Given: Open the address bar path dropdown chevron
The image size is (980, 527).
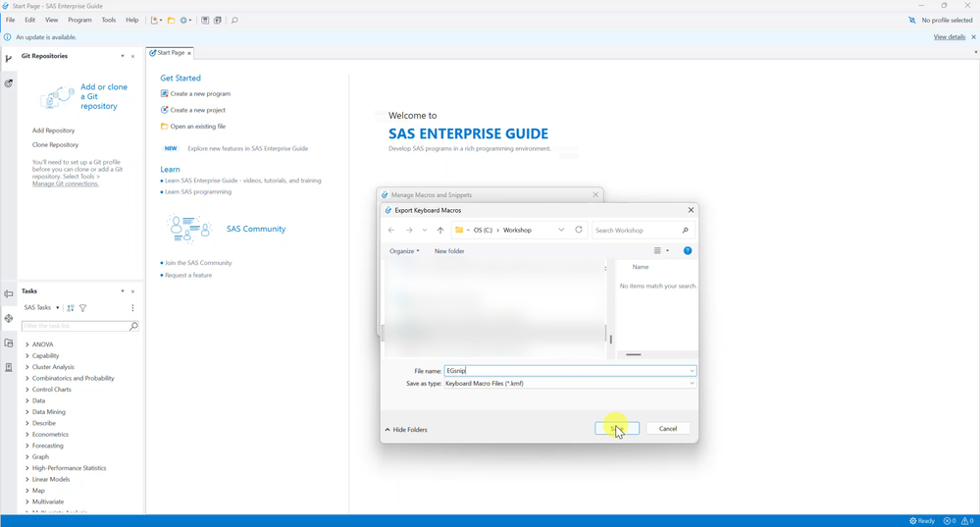Looking at the screenshot, I should point(561,230).
